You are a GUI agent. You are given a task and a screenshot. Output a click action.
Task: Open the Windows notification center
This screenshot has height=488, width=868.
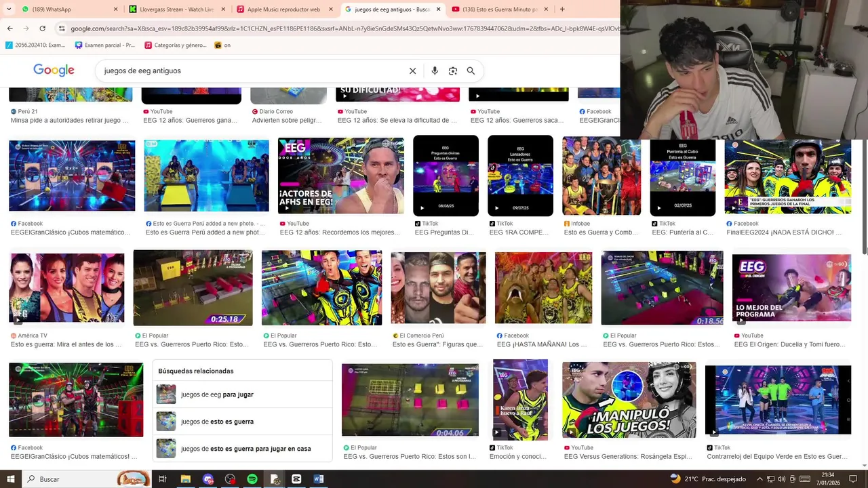pos(853,479)
